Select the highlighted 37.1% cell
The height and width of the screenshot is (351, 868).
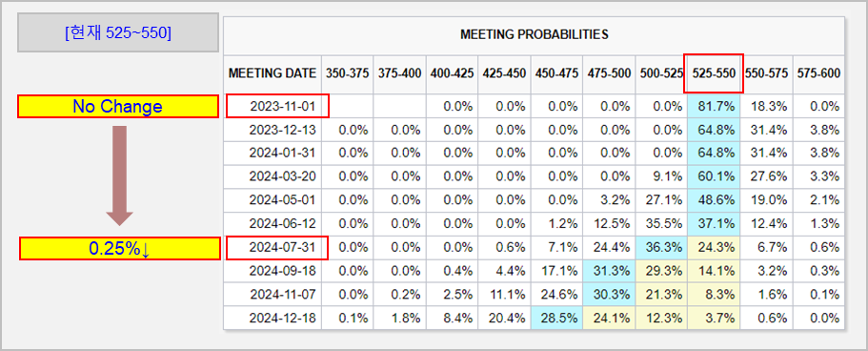click(x=714, y=224)
